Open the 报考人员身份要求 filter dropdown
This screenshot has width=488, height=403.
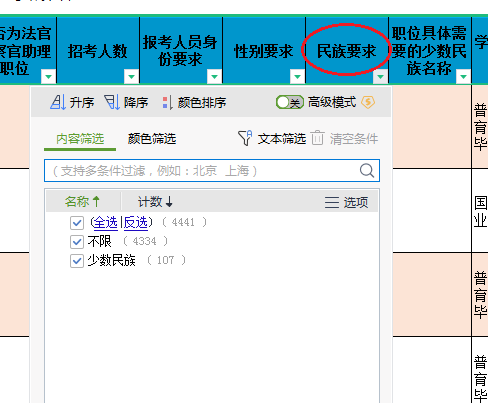214,77
